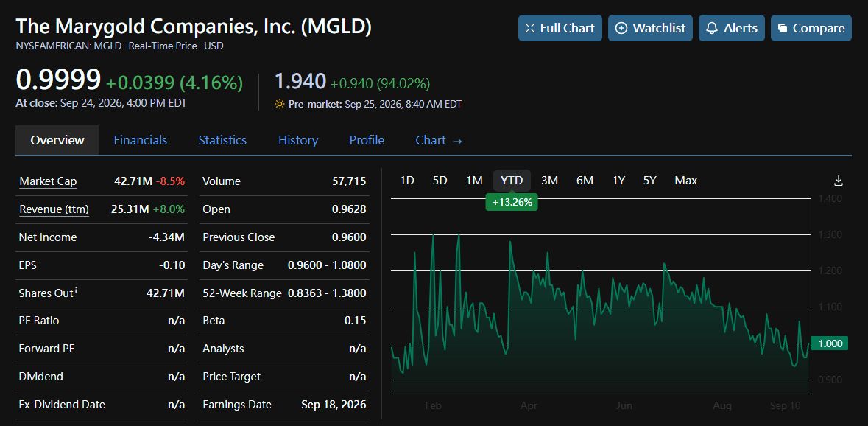The height and width of the screenshot is (426, 868).
Task: Click the Ex-Dividend Date label
Action: coord(61,405)
